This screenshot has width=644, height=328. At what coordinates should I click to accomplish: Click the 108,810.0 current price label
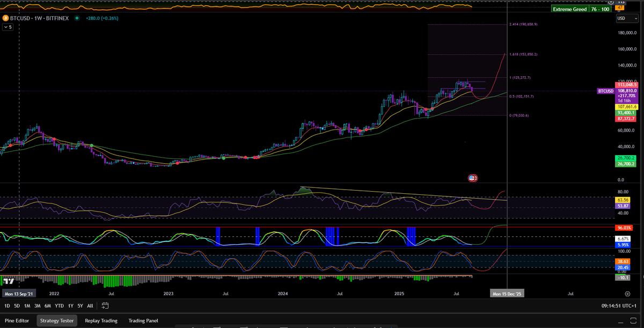coord(627,91)
